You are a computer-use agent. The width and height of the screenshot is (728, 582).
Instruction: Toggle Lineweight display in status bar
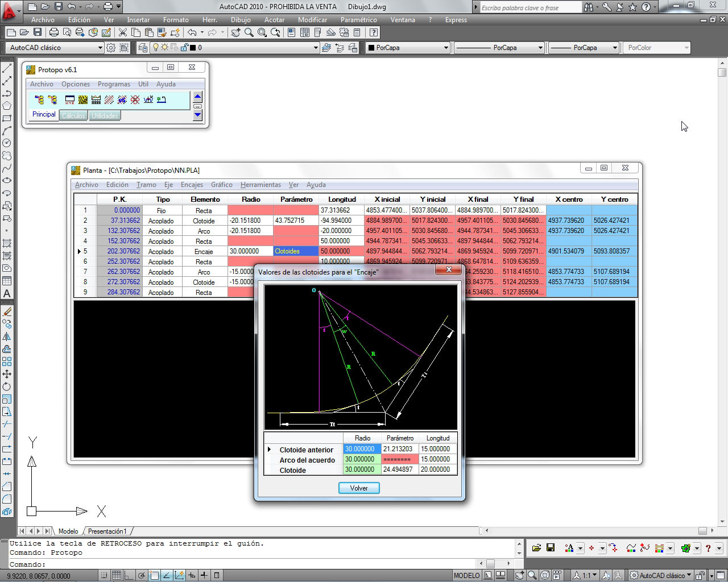(204, 575)
